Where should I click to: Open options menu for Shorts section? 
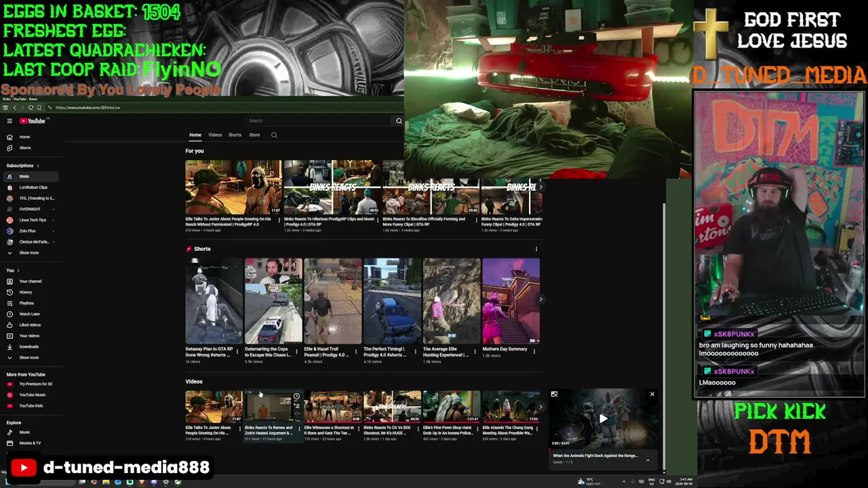(536, 249)
